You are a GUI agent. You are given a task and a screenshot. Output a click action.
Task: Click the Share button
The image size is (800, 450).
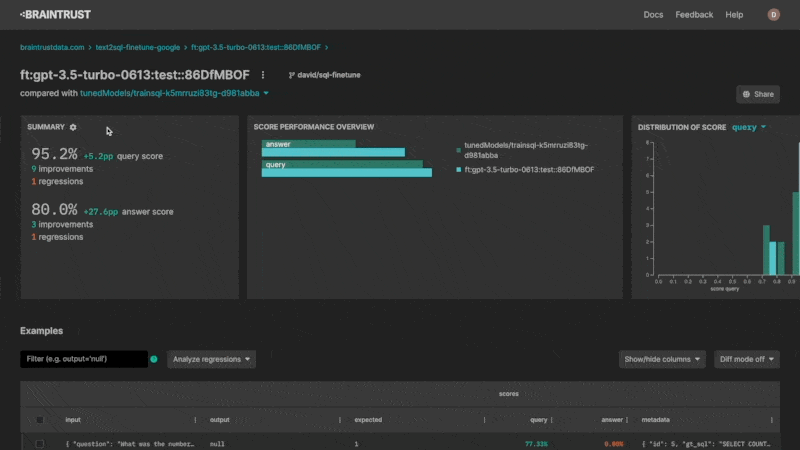pos(757,94)
